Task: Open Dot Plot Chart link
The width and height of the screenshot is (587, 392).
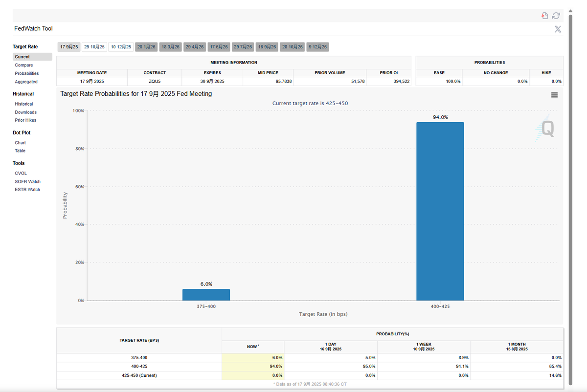Action: (20, 143)
